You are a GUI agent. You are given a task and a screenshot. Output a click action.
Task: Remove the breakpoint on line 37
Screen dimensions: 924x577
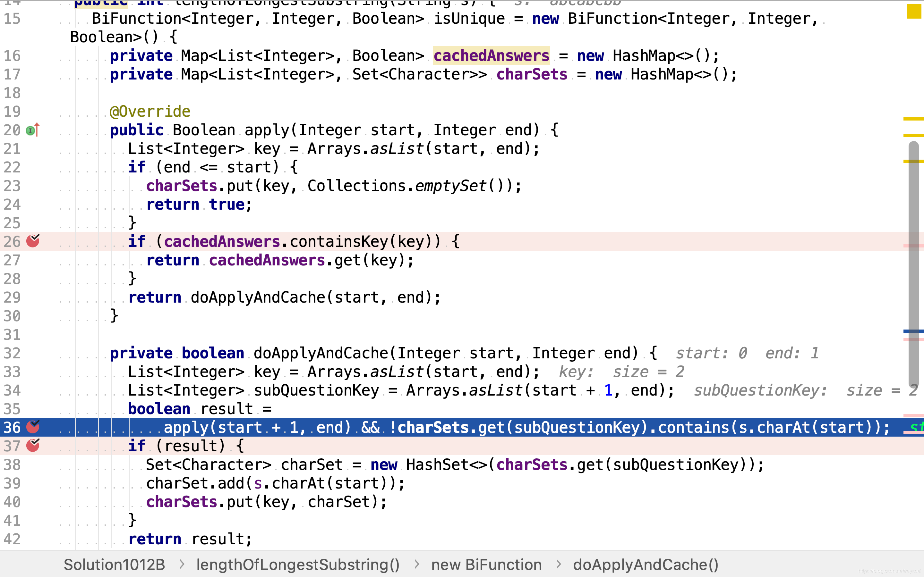(x=33, y=445)
